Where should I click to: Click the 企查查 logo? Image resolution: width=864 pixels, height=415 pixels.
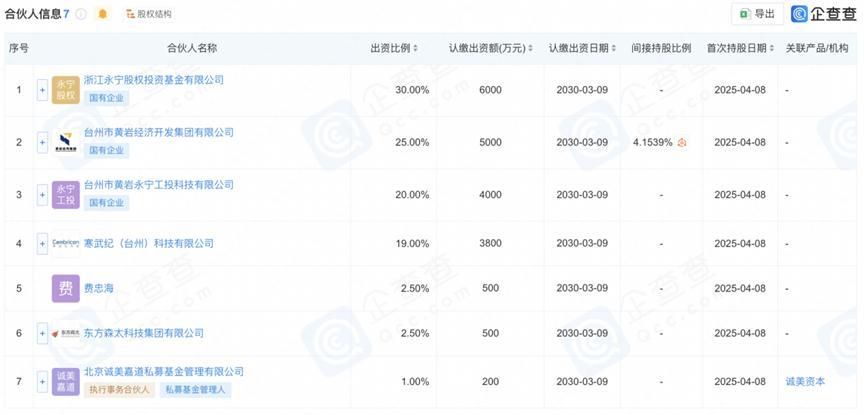click(823, 14)
